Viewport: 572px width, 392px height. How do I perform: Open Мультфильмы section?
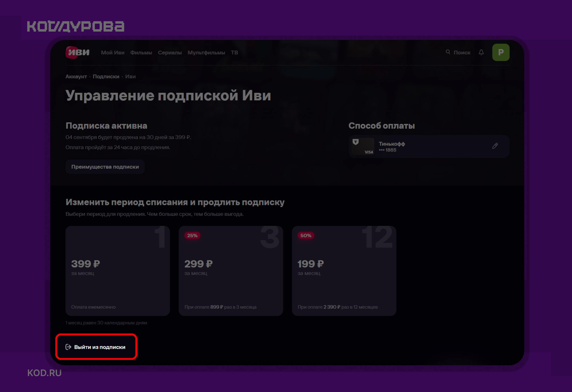pyautogui.click(x=206, y=53)
